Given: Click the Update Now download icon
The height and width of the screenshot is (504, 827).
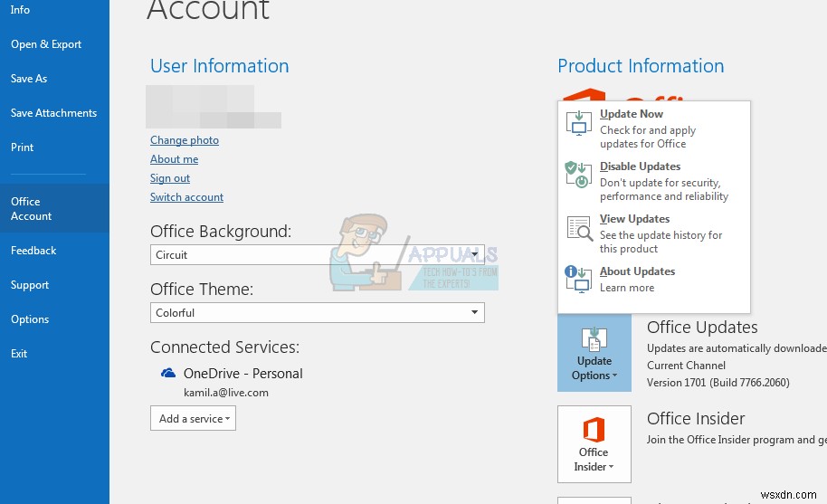Looking at the screenshot, I should click(578, 123).
